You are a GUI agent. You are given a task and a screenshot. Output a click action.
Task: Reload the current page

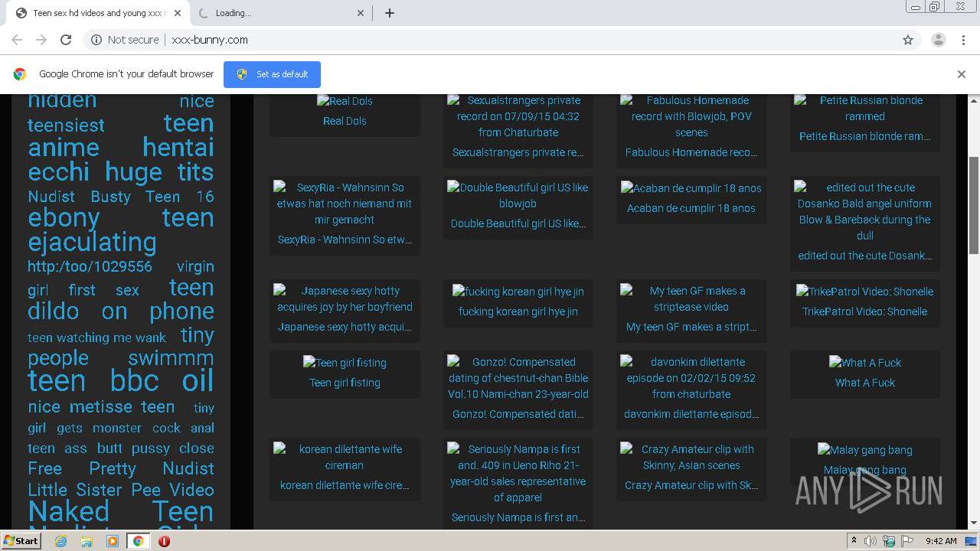click(x=66, y=40)
